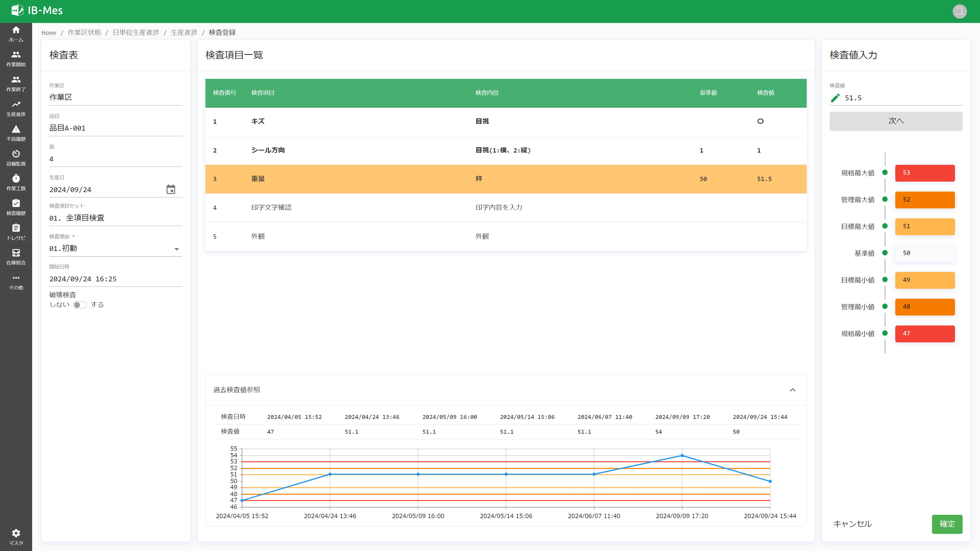Viewport: 980px width, 551px height.
Task: Select inspection row 1 キズ
Action: pos(506,122)
